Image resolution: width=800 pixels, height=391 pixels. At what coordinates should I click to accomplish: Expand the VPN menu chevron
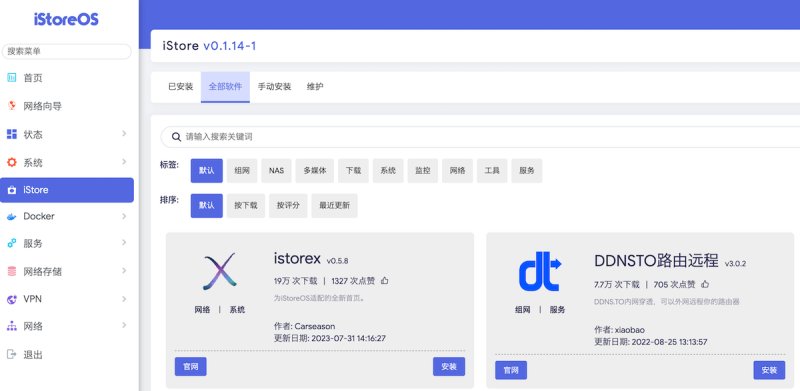[124, 299]
